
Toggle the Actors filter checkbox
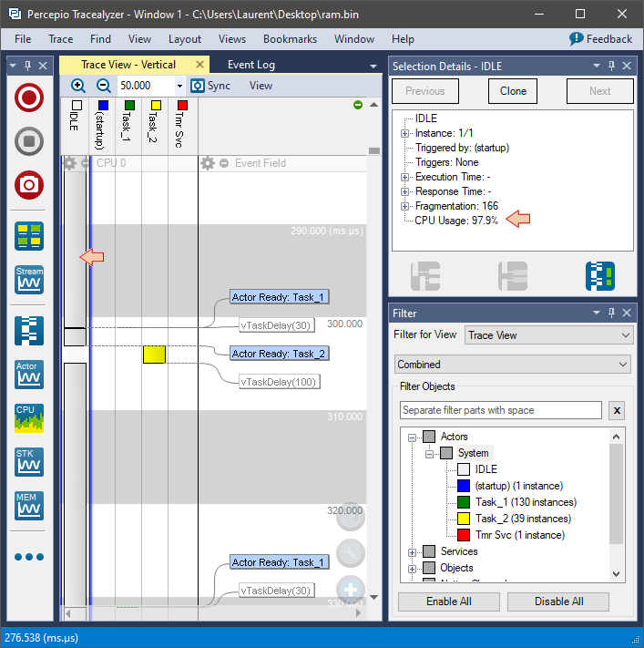[429, 437]
